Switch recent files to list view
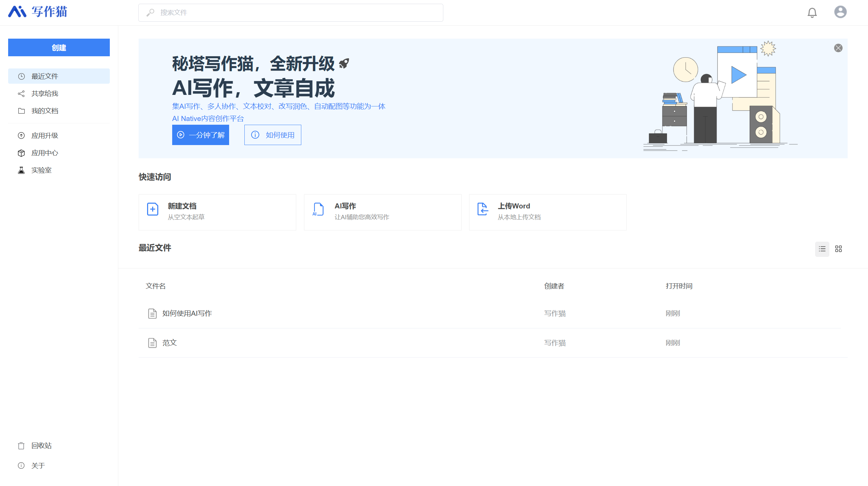The image size is (868, 486). point(822,249)
